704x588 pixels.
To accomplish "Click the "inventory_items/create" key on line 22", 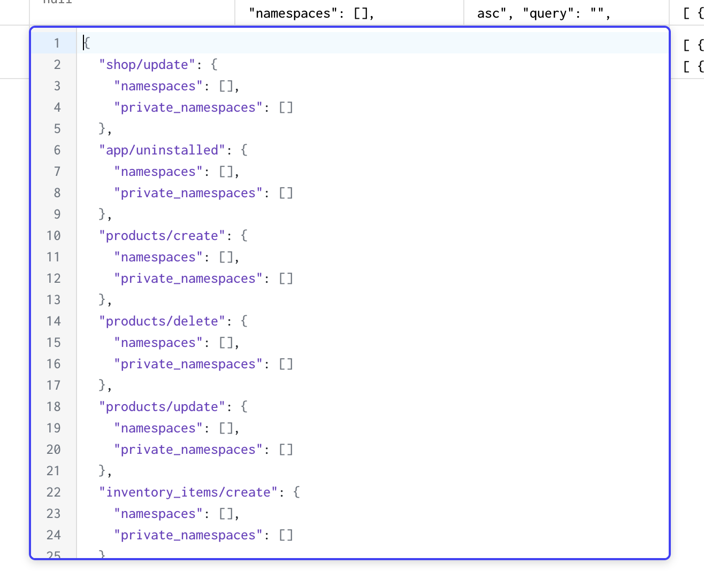I will 188,492.
